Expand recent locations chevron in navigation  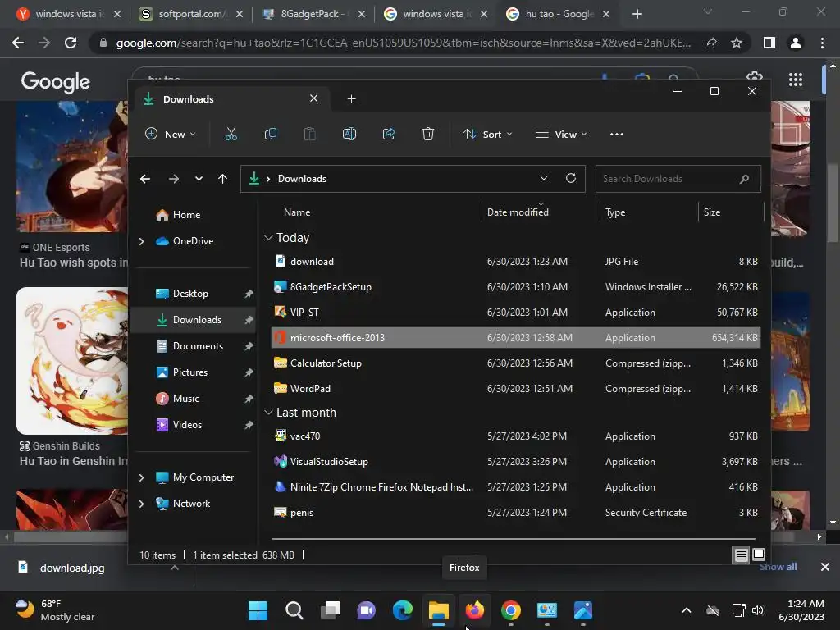[x=199, y=179]
